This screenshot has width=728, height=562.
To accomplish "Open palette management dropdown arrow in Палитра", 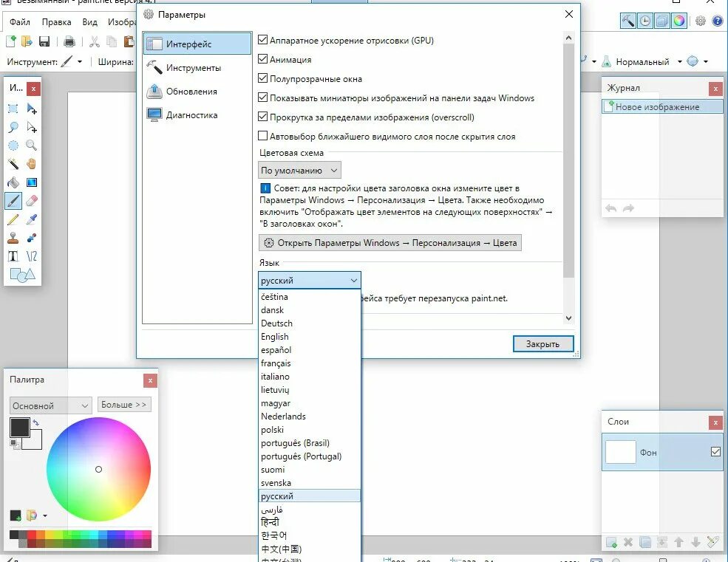I will pos(45,515).
